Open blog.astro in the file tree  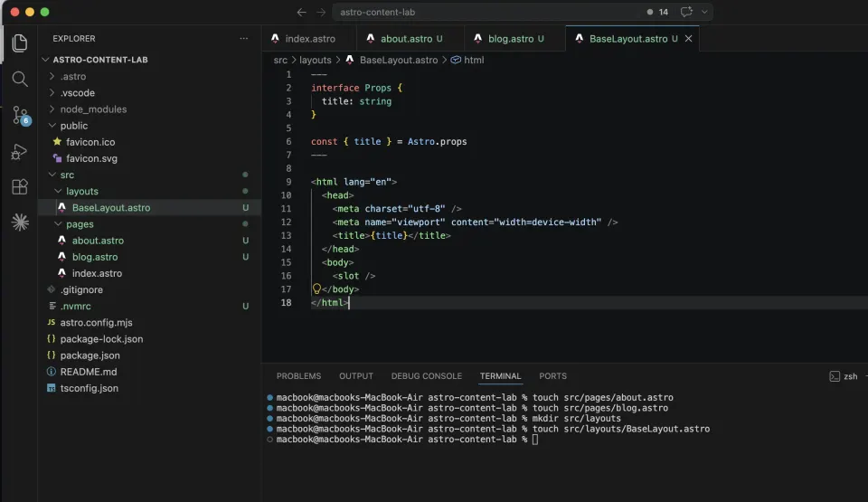[149, 257]
